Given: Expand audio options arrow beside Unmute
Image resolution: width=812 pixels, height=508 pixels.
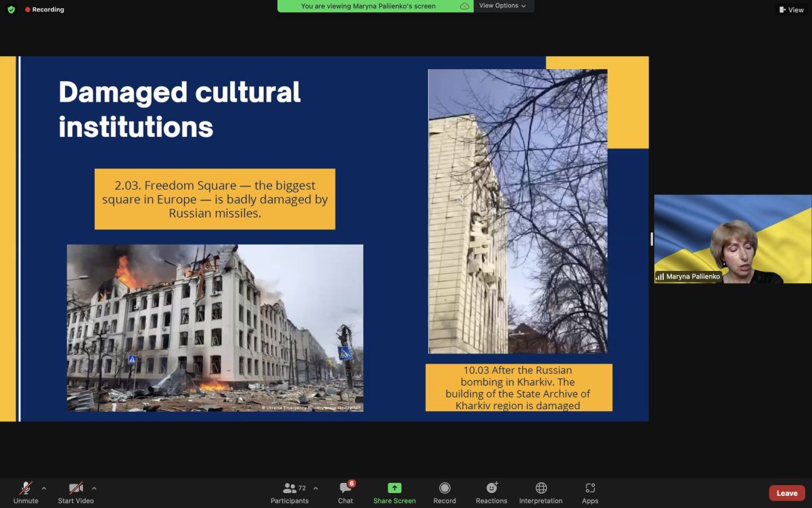Looking at the screenshot, I should [44, 488].
